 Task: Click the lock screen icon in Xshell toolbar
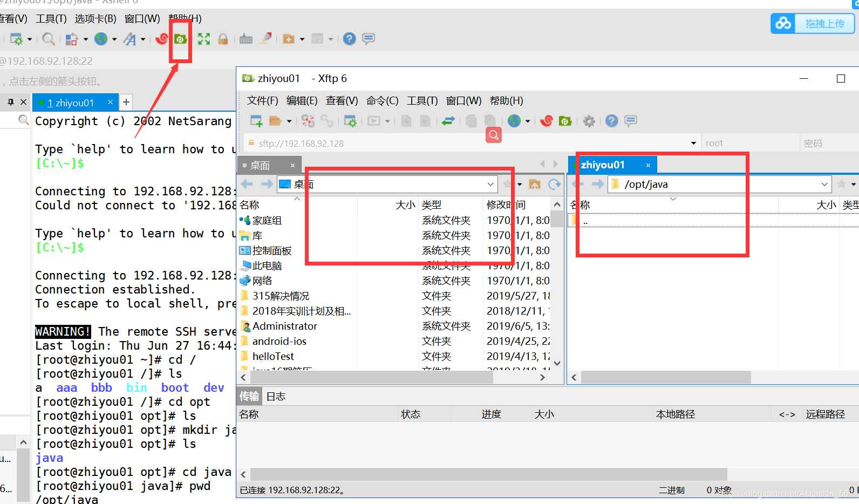(x=223, y=39)
